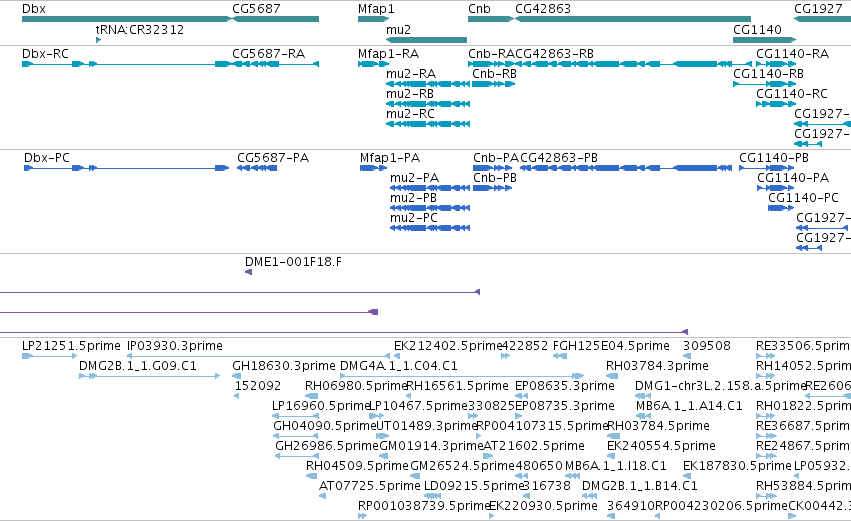Screen dimensions: 851x521
Task: Select the LP16960.5prime EST label
Action: (x=321, y=406)
